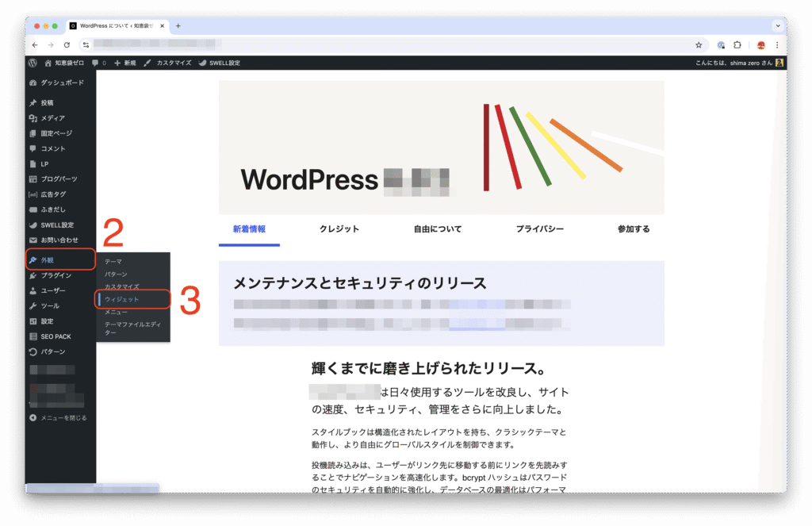This screenshot has height=526, width=812.
Task: Open プラグイン in the sidebar
Action: pos(60,275)
